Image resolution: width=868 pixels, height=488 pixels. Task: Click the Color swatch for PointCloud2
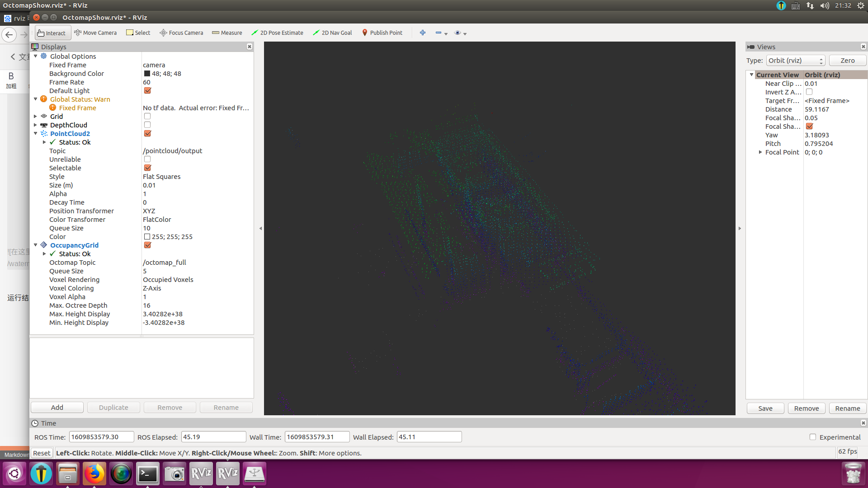click(146, 237)
